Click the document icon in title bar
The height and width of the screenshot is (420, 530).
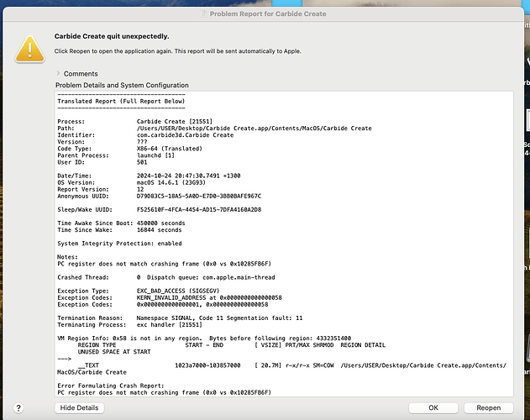203,14
